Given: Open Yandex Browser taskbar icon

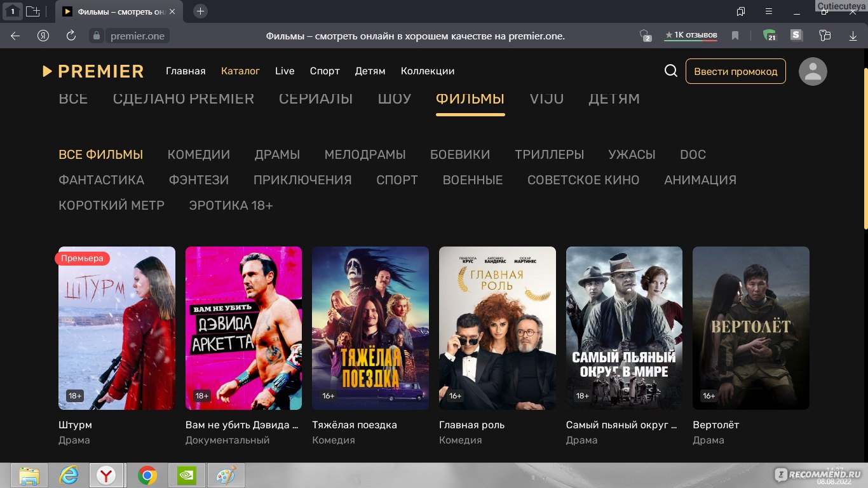Looking at the screenshot, I should [x=107, y=475].
